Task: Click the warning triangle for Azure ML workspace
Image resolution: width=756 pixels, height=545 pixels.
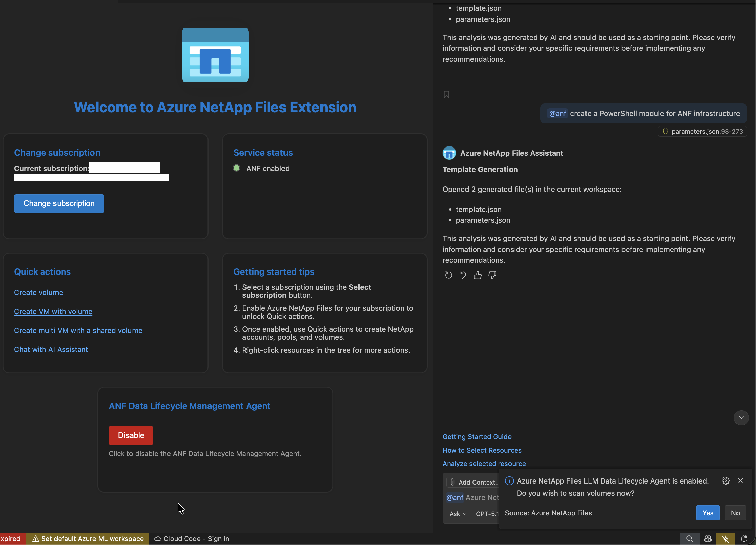Action: pos(36,539)
